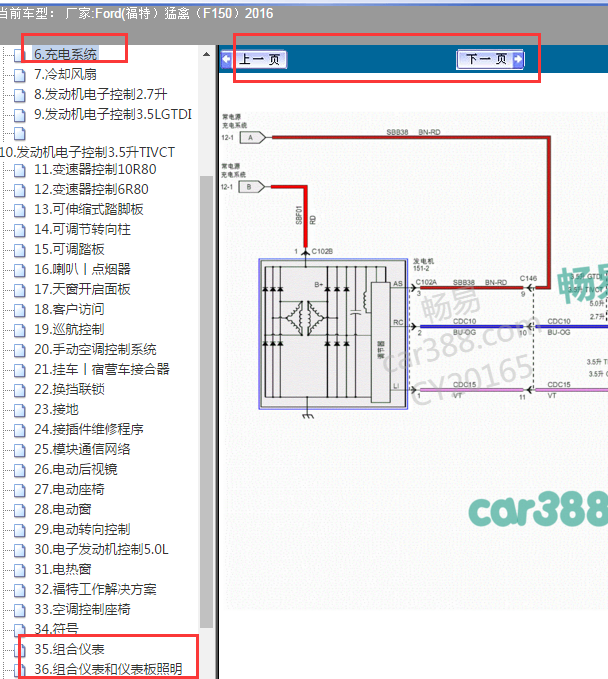
Task: Click connector B reference in diagram
Action: click(252, 187)
